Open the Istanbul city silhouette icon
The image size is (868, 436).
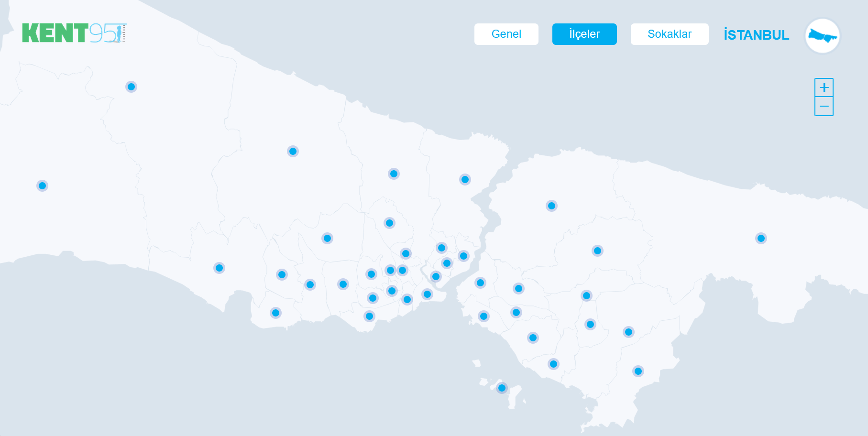click(x=823, y=36)
